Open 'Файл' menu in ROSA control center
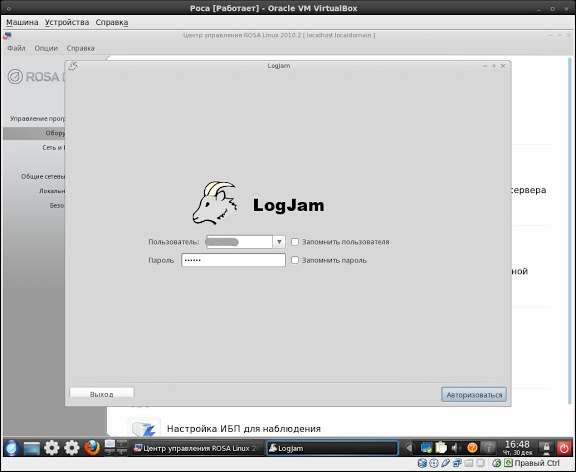This screenshot has height=472, width=576. tap(17, 48)
